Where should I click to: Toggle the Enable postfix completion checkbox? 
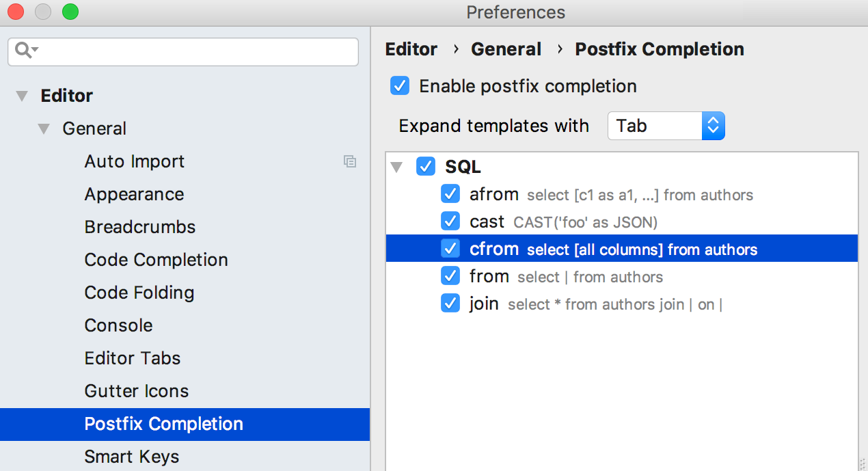400,86
